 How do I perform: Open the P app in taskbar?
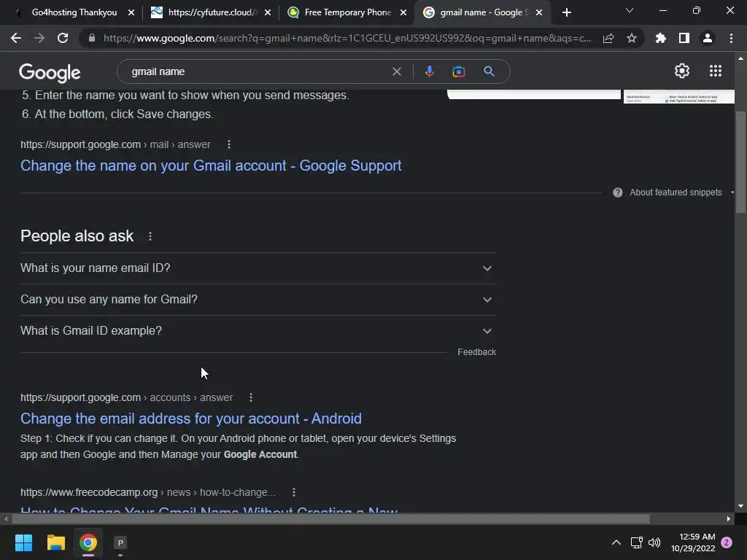[x=120, y=542]
